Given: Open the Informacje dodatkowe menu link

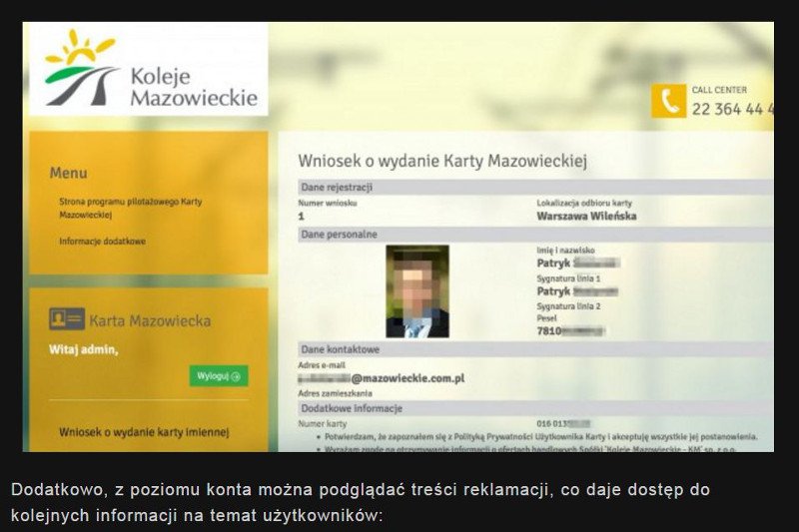Looking at the screenshot, I should coord(103,241).
